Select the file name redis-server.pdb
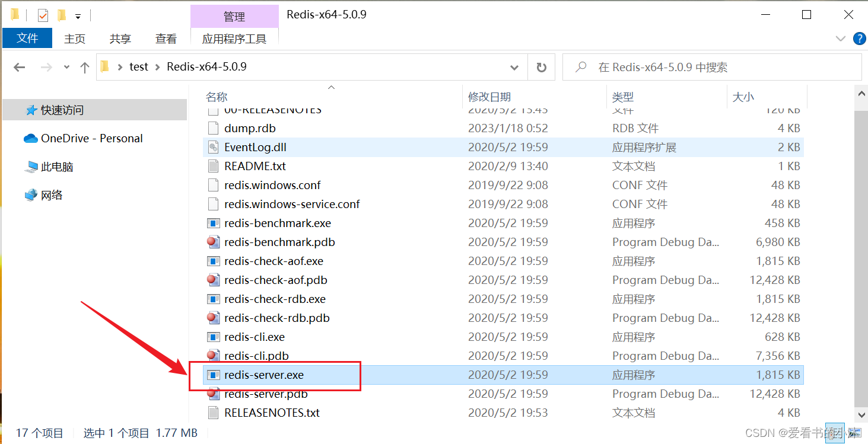 pos(266,394)
